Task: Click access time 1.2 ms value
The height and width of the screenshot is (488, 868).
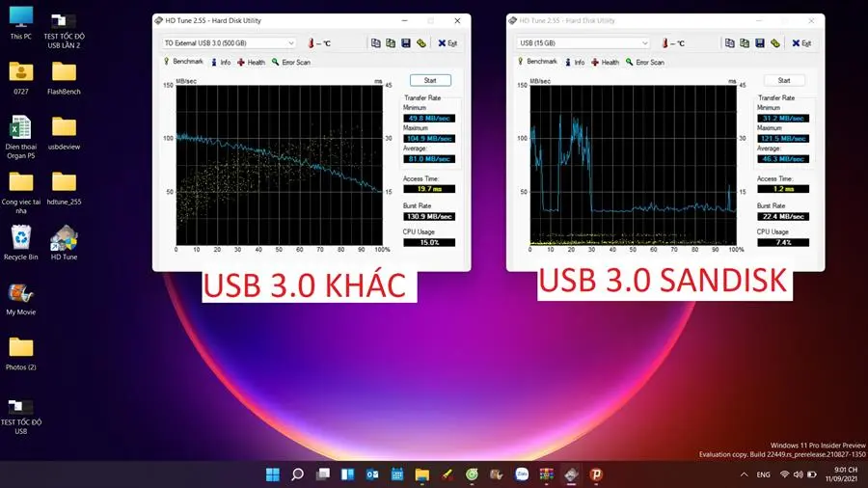Action: tap(783, 189)
